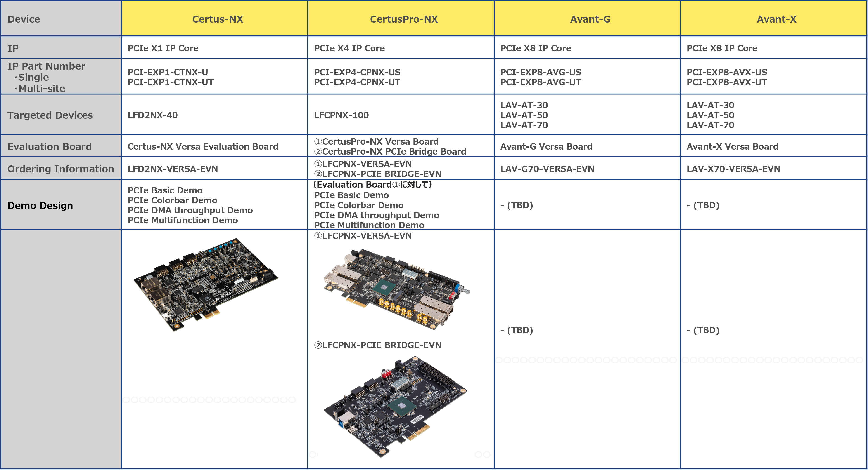Image resolution: width=868 pixels, height=470 pixels.
Task: Select the CertusPro-NX column header
Action: point(404,19)
